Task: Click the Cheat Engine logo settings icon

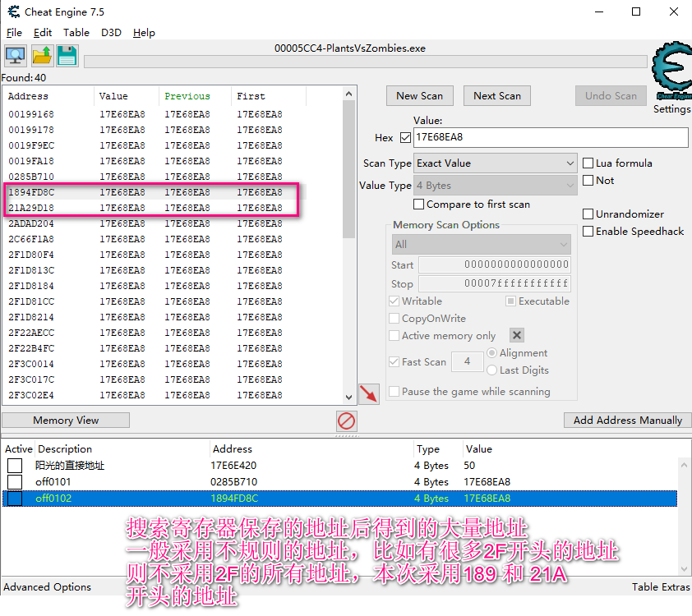Action: [672, 71]
